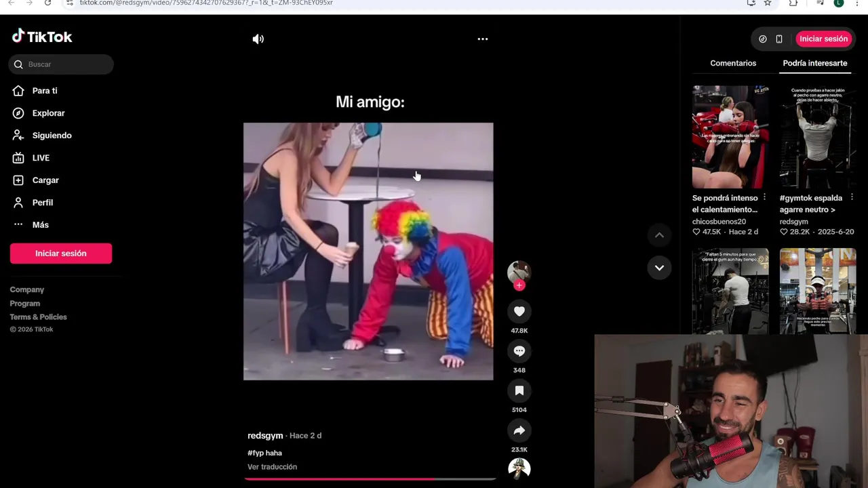Click the video progress bar
868x488 pixels.
point(370,479)
